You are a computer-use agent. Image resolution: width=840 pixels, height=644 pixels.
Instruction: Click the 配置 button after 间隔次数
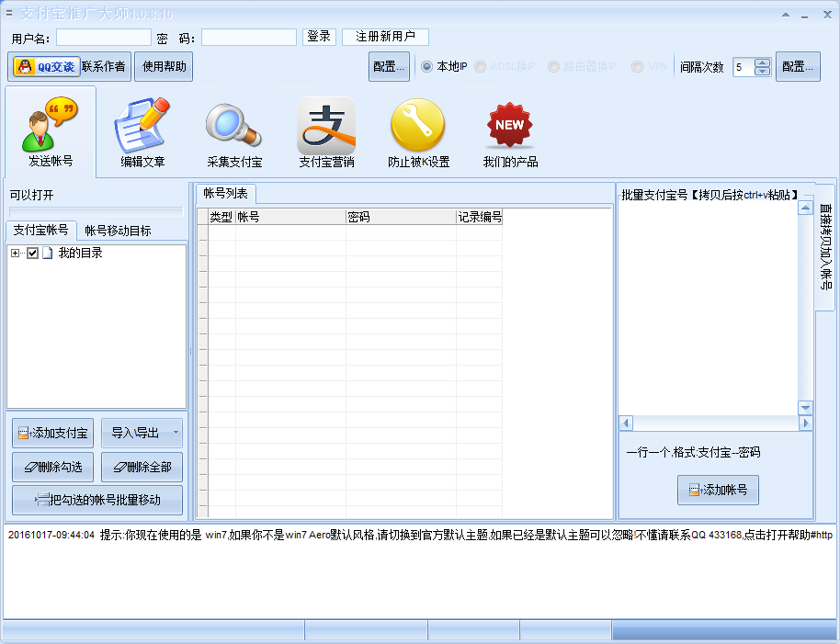click(x=798, y=66)
